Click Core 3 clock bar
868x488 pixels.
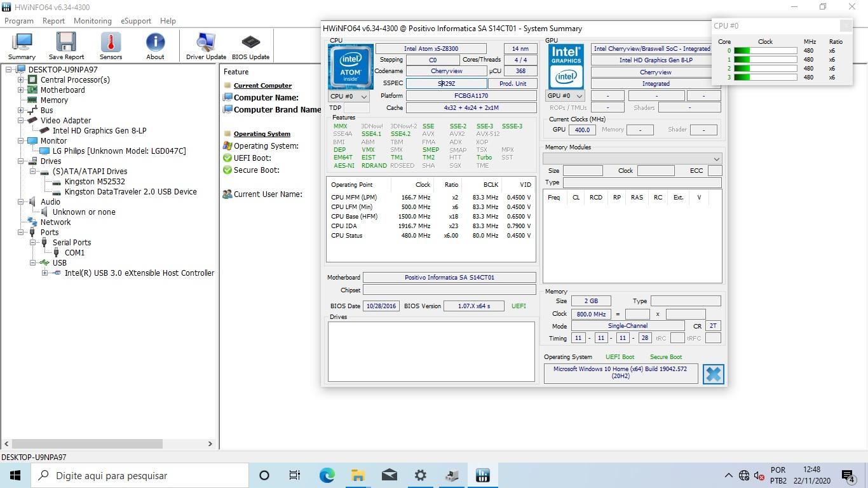coord(765,78)
